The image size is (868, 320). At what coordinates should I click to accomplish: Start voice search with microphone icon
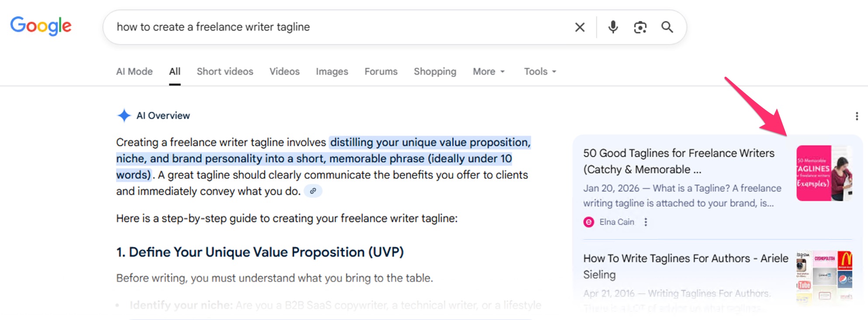tap(613, 27)
